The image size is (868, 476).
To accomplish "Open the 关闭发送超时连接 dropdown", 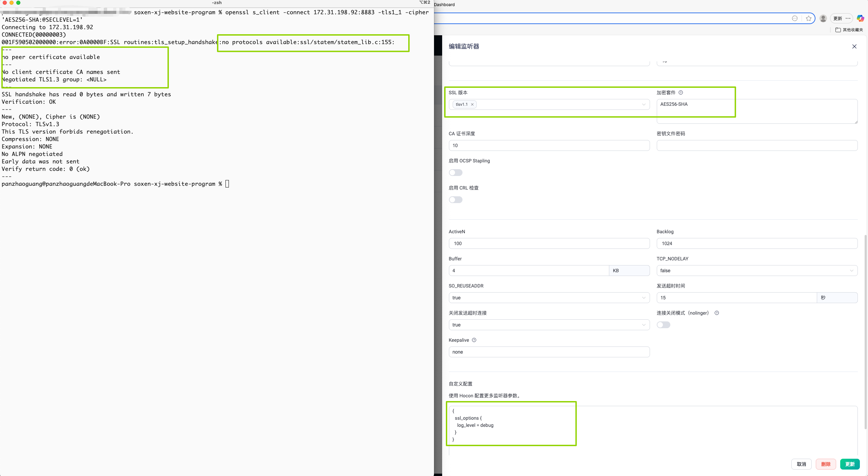I will tap(549, 325).
